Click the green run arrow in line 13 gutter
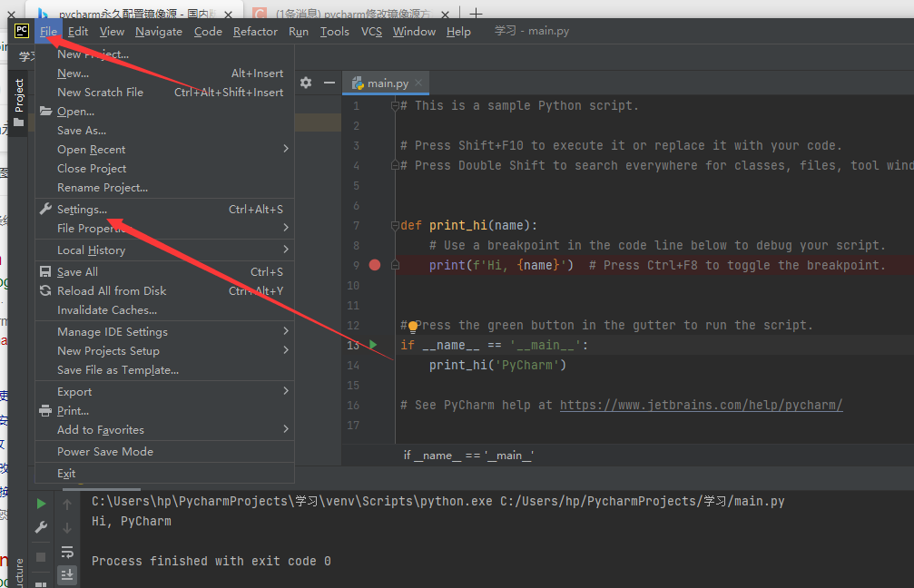This screenshot has height=588, width=914. (372, 345)
